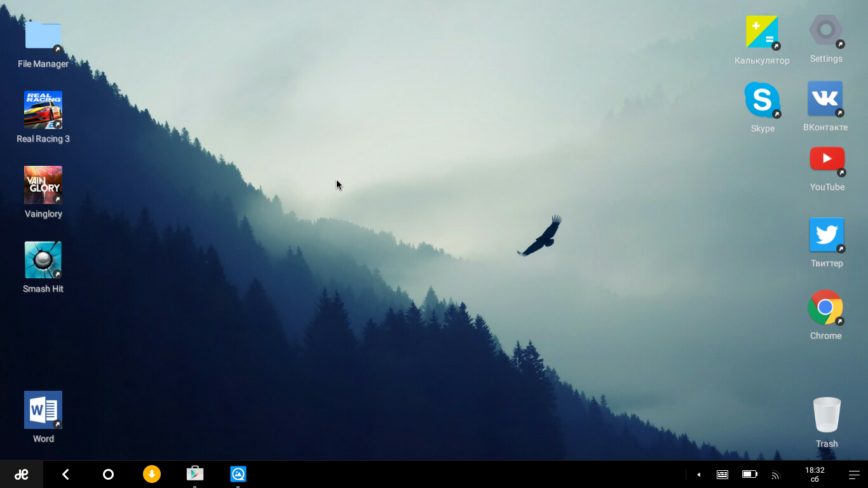Open the Word app shortcut

[x=43, y=410]
